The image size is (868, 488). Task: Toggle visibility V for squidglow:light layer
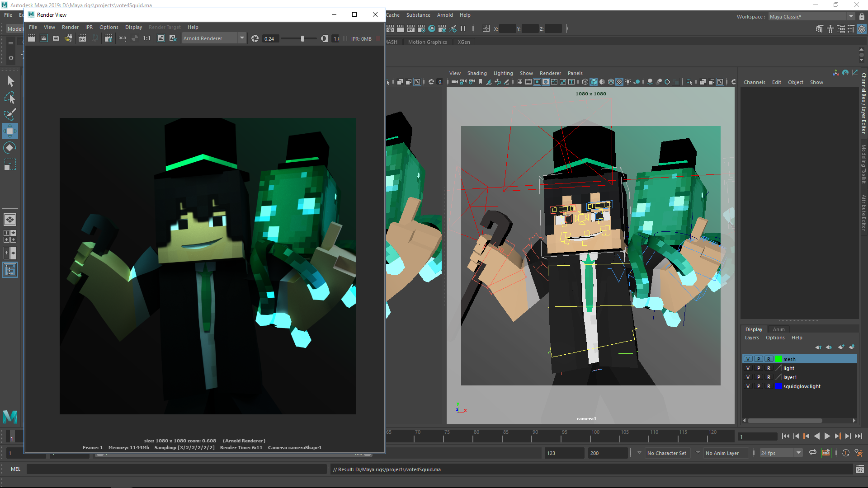tap(748, 386)
